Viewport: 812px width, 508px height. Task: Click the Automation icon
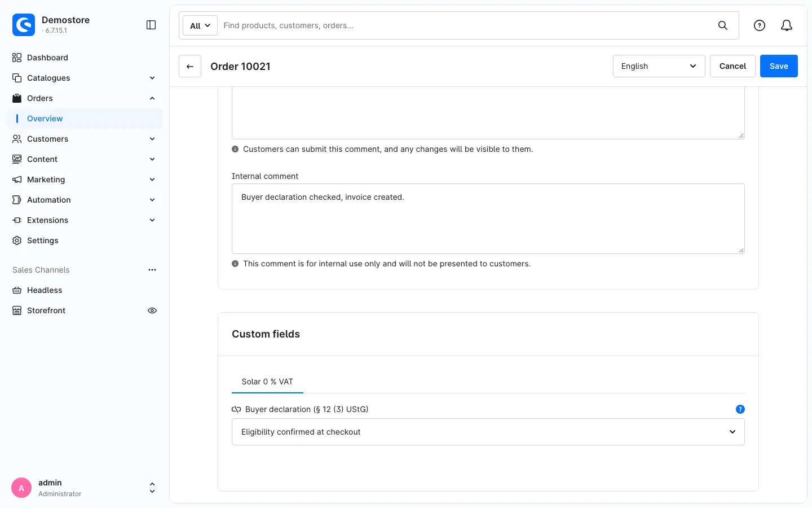pyautogui.click(x=17, y=200)
